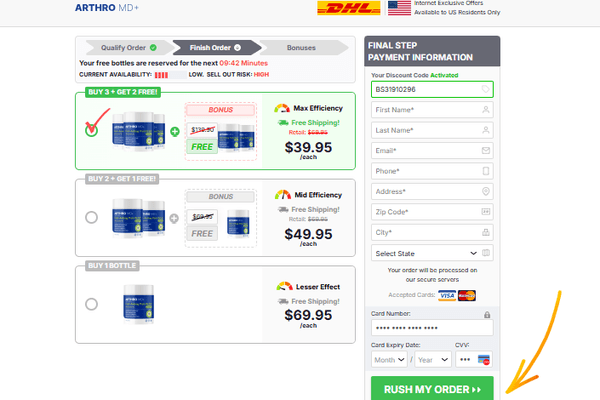The height and width of the screenshot is (400, 600).
Task: Focus the Zip Code field
Action: 432,212
